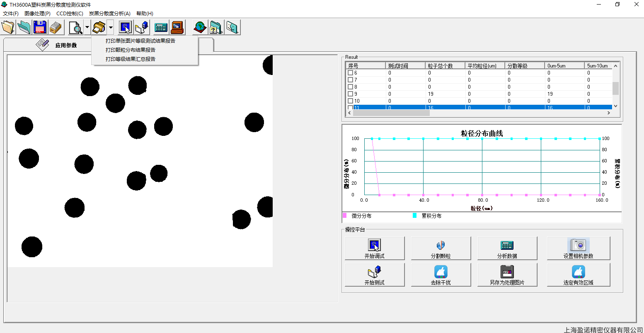Screen dimensions: 644x333
Task: Switch to the 应用参数 tab
Action: 66,45
